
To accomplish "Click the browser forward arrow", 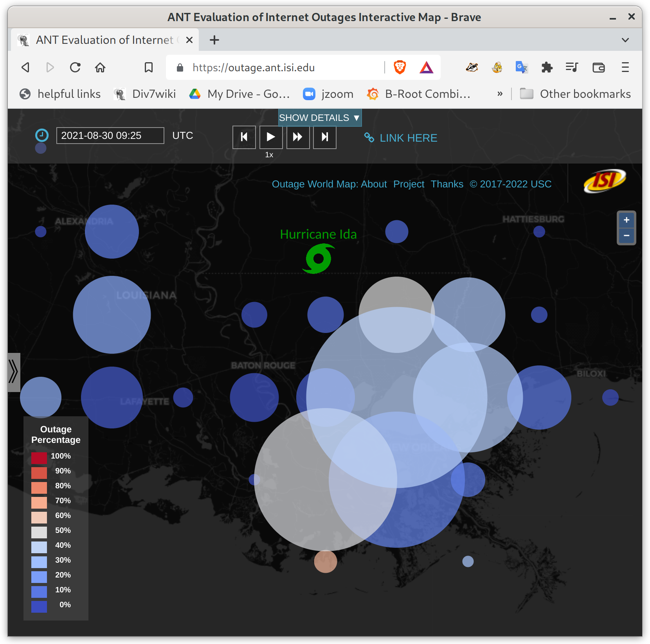I will point(50,68).
